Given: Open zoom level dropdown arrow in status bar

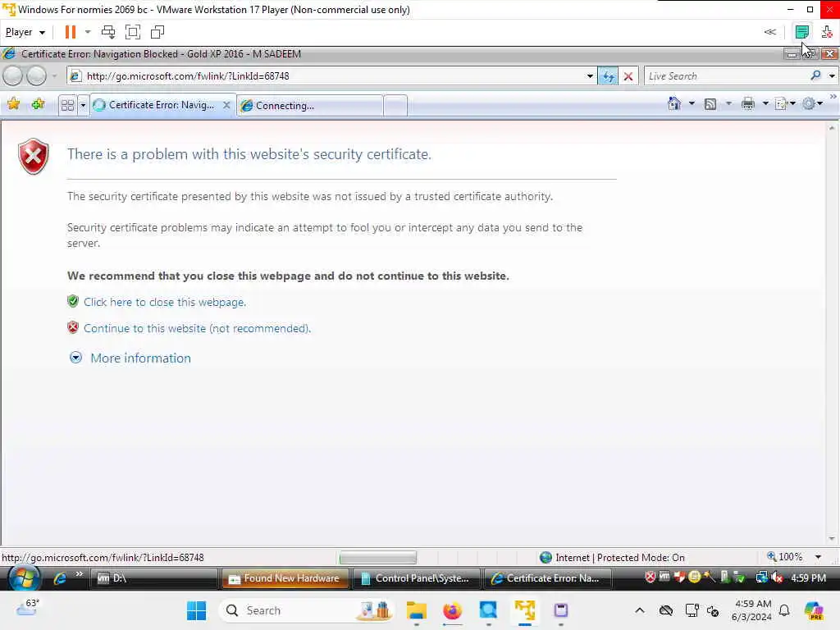Looking at the screenshot, I should (x=818, y=557).
